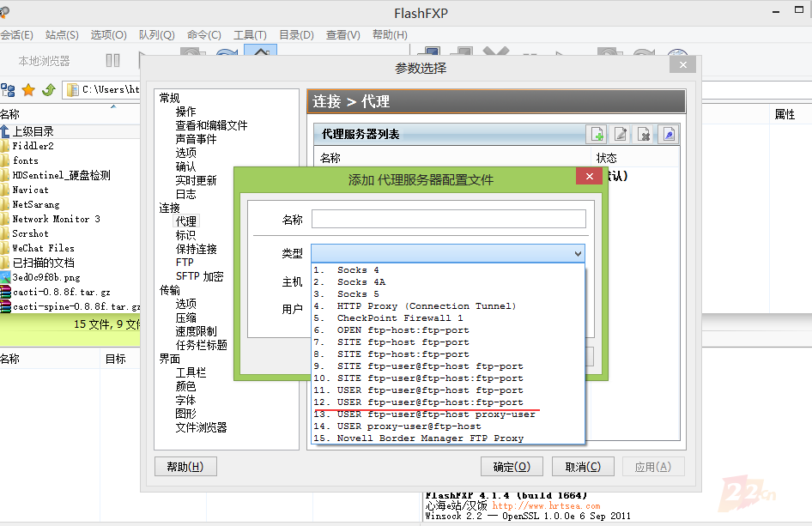Select Socks 4 proxy type
Screen dimensions: 812x526
click(x=448, y=270)
